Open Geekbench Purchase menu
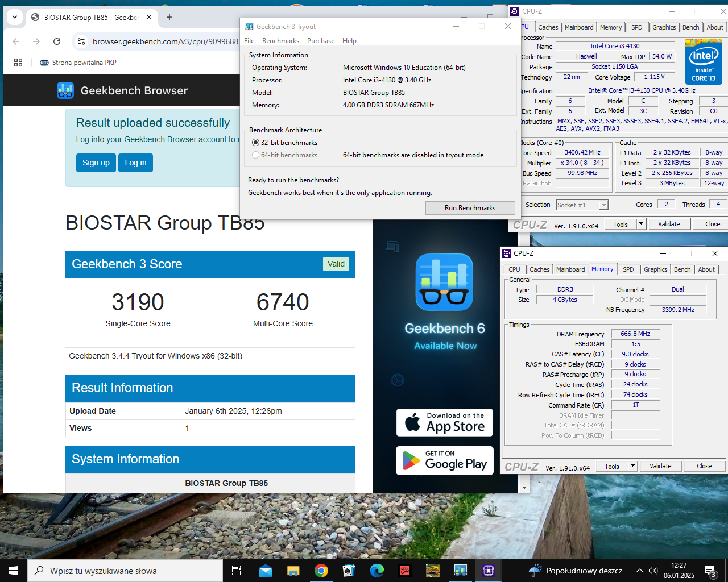The image size is (728, 582). coord(321,41)
